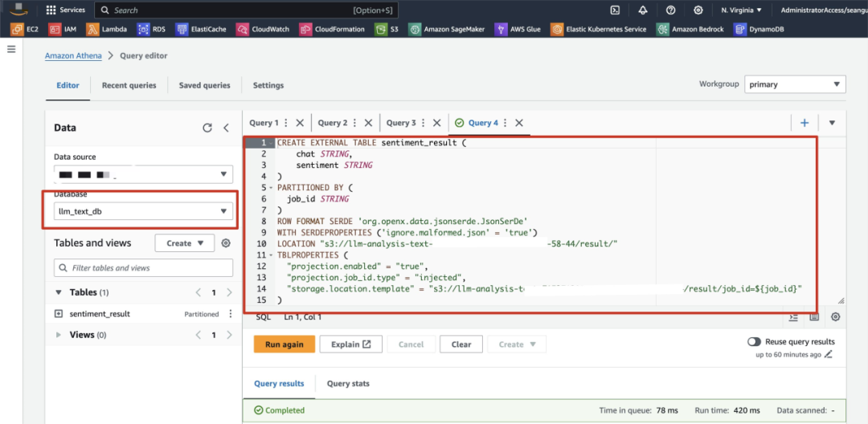Open the RDS shortcut
The image size is (868, 424).
click(151, 29)
